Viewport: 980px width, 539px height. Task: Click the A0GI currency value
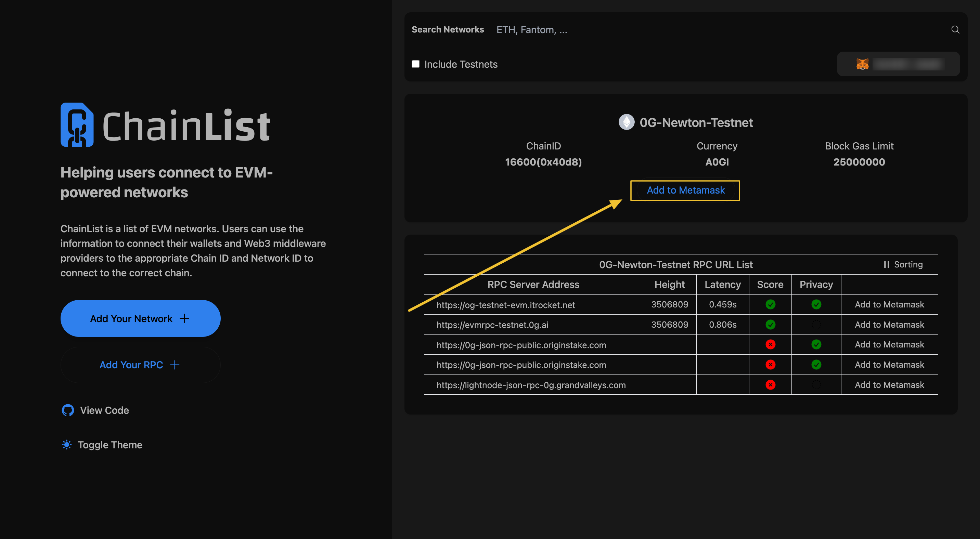[x=717, y=162]
